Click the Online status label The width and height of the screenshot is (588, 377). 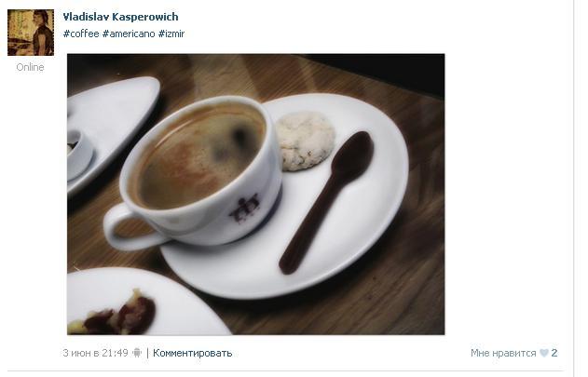(30, 67)
